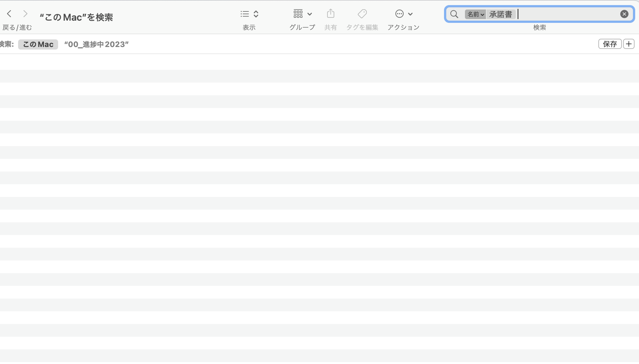
Task: Click the back navigation arrow
Action: click(x=9, y=14)
